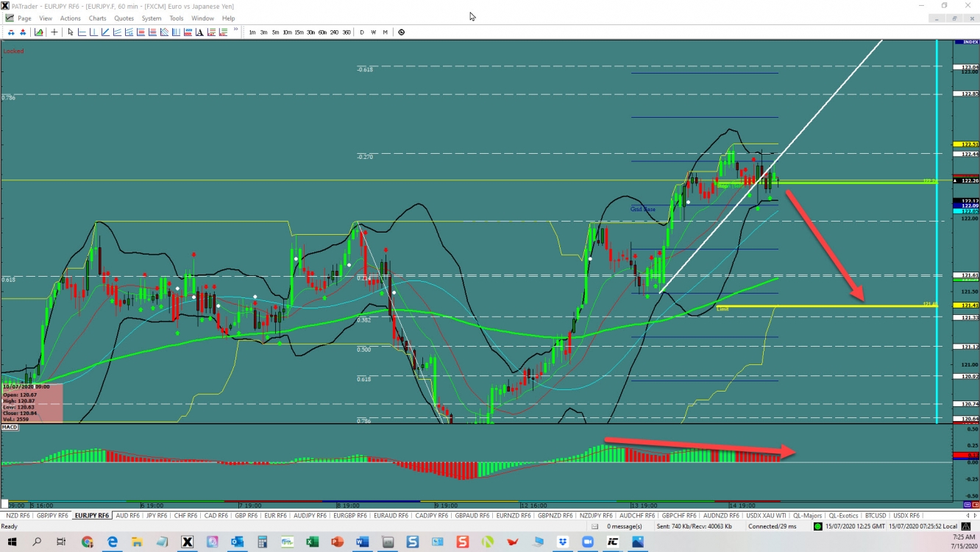This screenshot has height=552, width=980.
Task: Switch to the GBPJPY RF6 tab
Action: pos(52,516)
